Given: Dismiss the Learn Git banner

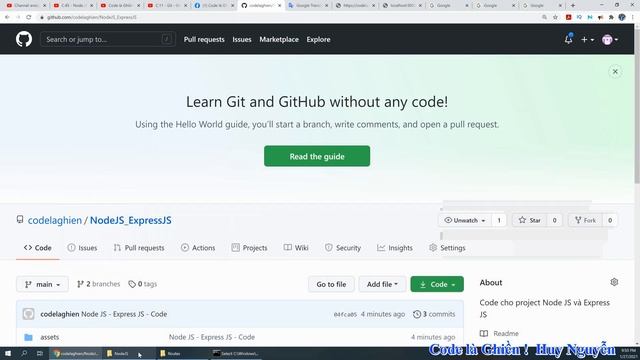Looking at the screenshot, I should [615, 71].
